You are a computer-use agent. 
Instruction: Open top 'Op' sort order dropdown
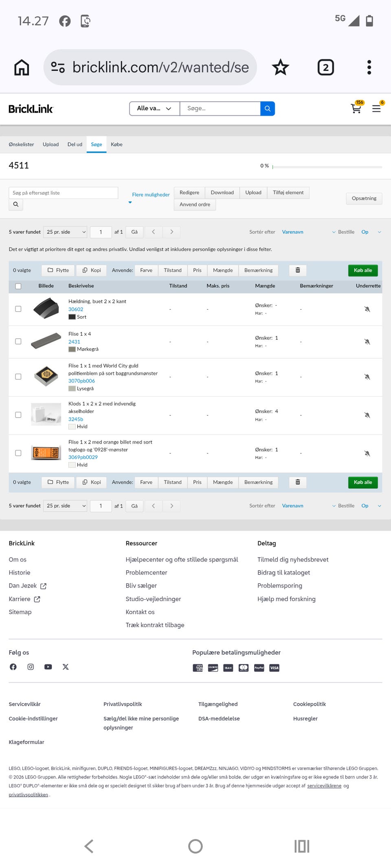click(371, 232)
